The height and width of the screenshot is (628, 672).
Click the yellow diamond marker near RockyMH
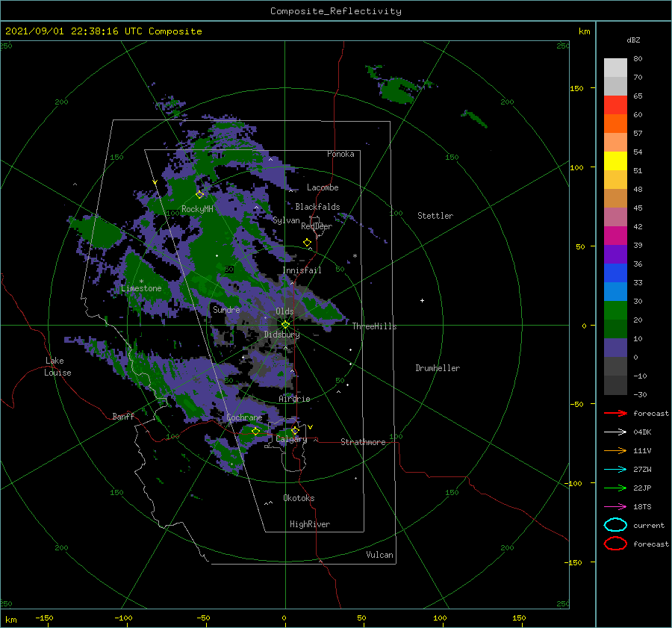point(199,195)
